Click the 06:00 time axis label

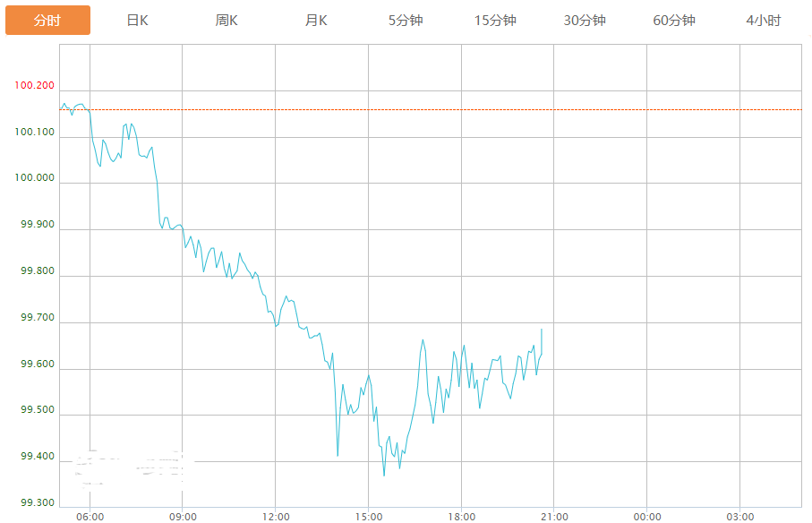pos(90,517)
